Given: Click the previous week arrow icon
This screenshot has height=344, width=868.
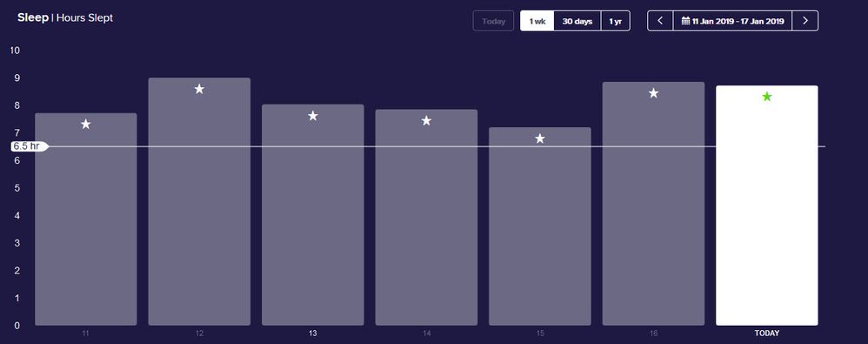Looking at the screenshot, I should 660,21.
